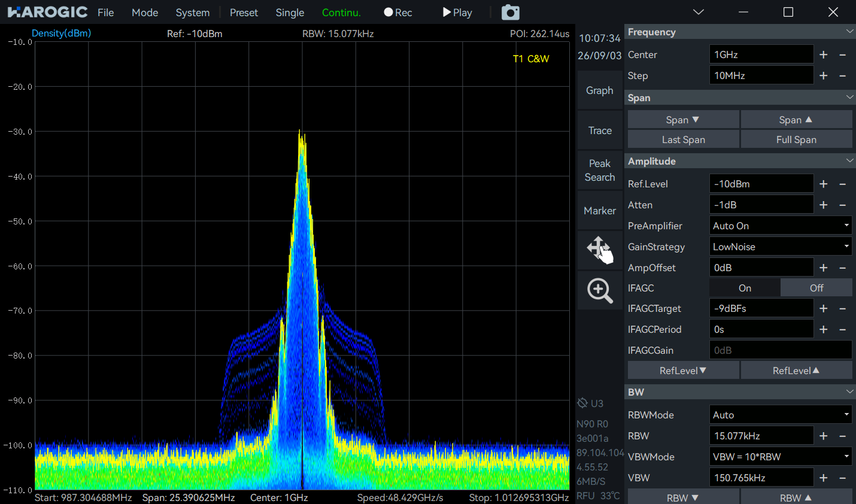Increase Ref.Level with plus

[824, 184]
